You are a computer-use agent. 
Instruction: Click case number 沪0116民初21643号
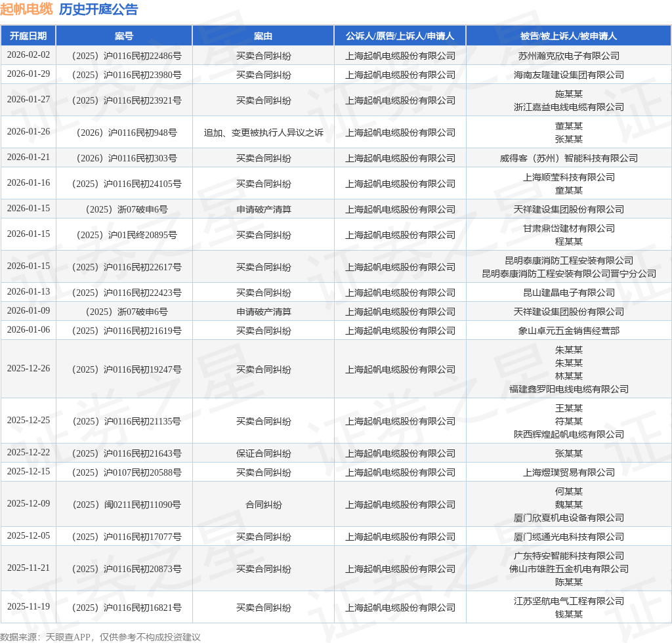coord(142,453)
